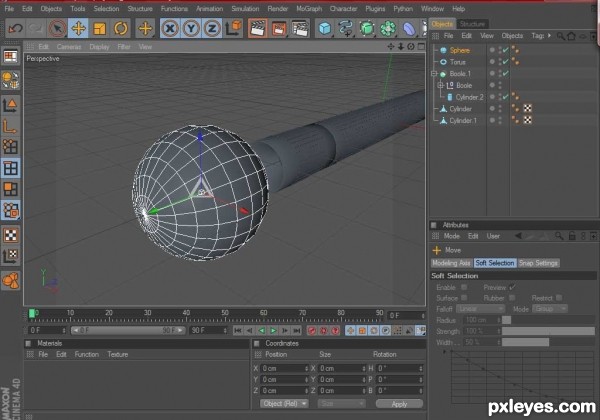Image resolution: width=600 pixels, height=420 pixels.
Task: Activate the Move tool in top toolbar
Action: click(78, 28)
